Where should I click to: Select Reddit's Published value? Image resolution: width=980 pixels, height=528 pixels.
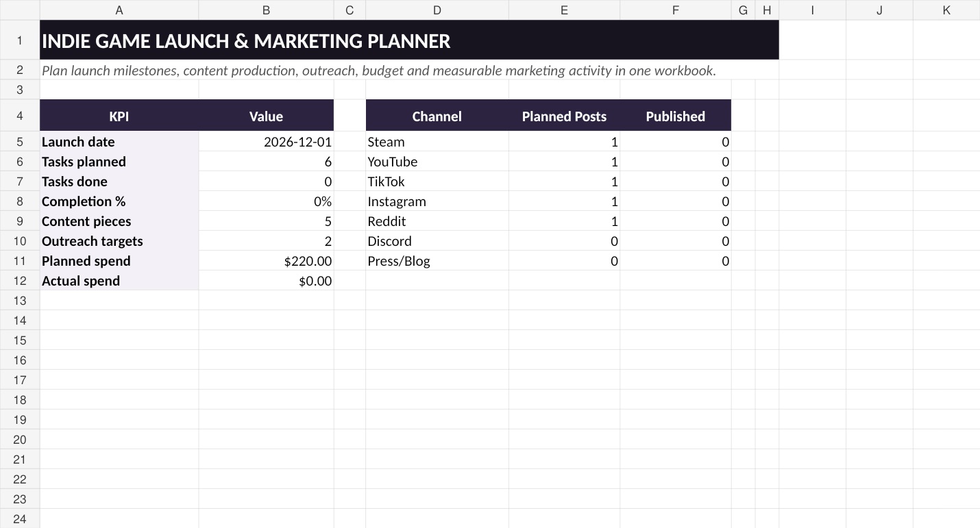click(x=676, y=221)
